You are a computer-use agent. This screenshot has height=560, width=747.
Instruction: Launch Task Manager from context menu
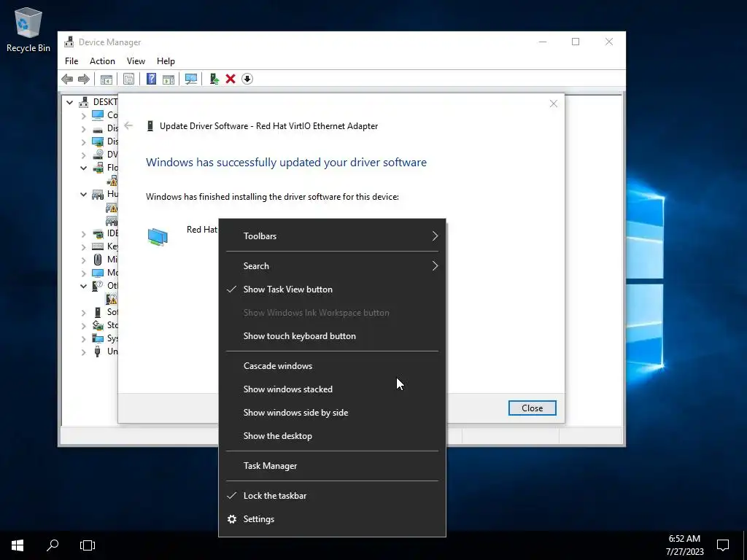tap(332, 466)
